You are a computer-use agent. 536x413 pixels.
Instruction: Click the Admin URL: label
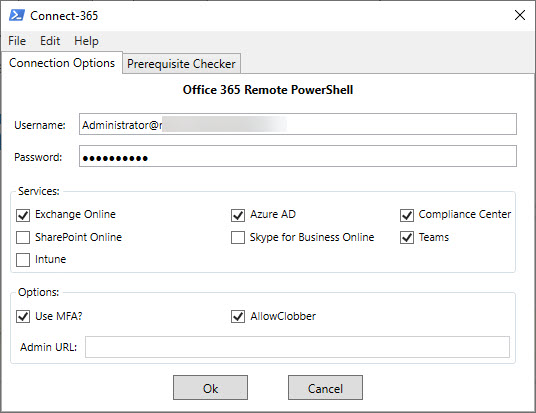point(49,347)
